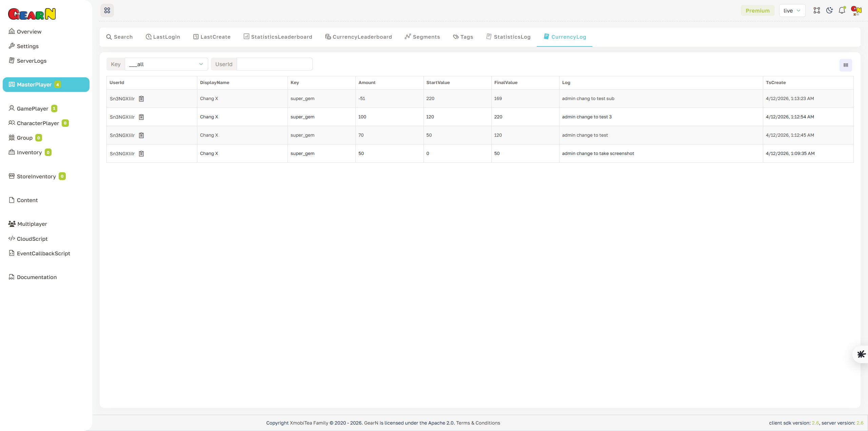
Task: Toggle dark mode with the moon icon
Action: click(x=829, y=10)
